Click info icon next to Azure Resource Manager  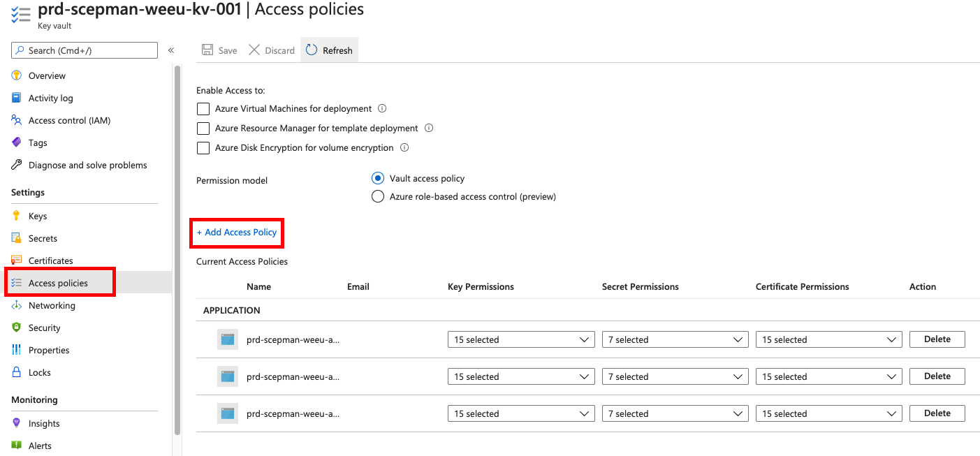click(x=429, y=128)
